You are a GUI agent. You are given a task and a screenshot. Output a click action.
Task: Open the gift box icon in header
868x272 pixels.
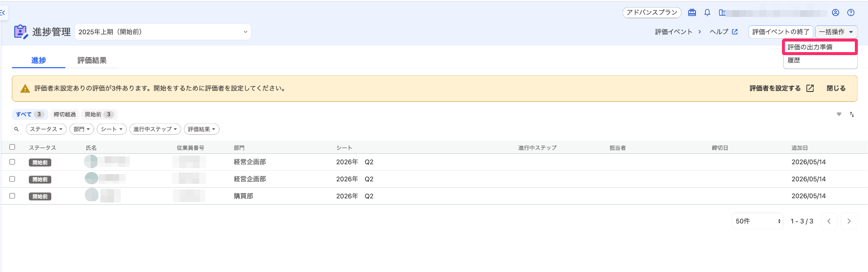(692, 13)
